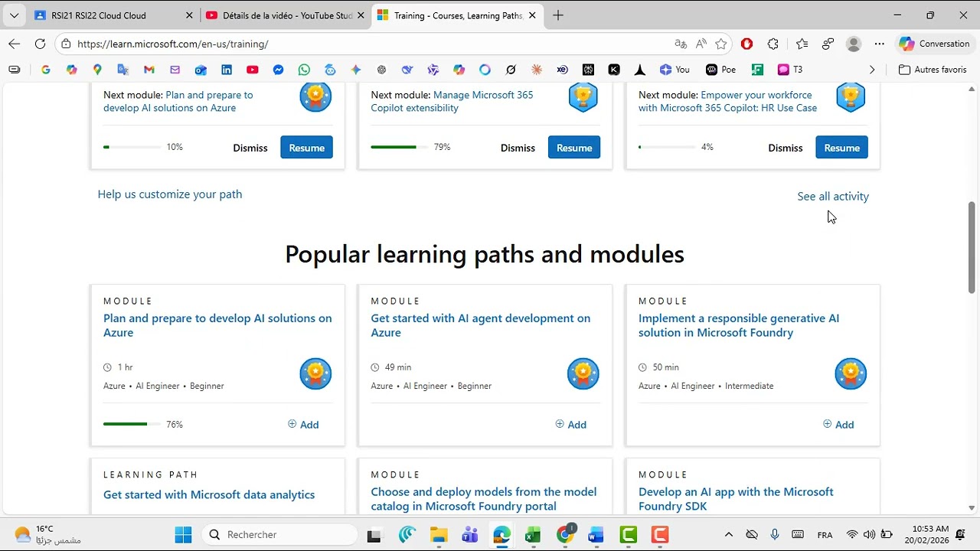Add the AI agent development module
Screen dimensions: 980x551
571,424
